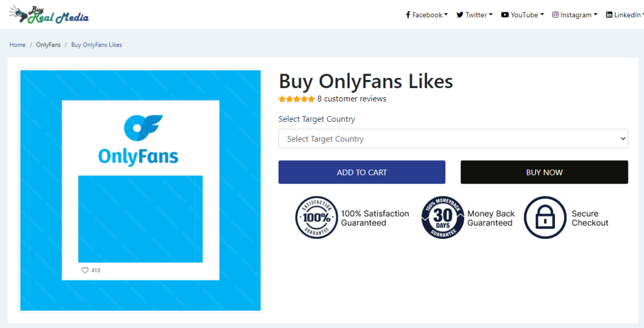644x328 pixels.
Task: Click the heart icon beside 413
Action: click(x=85, y=270)
